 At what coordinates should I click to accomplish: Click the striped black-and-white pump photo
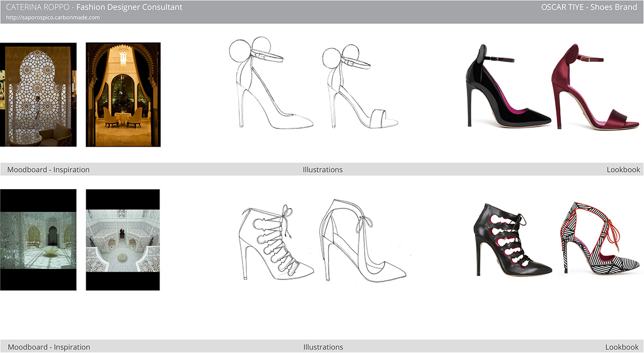tap(600, 238)
